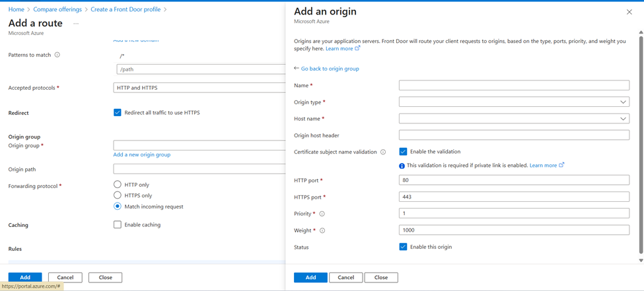Toggle Enable this origin checkbox
Viewport: 644px width, 291px height.
[x=403, y=247]
